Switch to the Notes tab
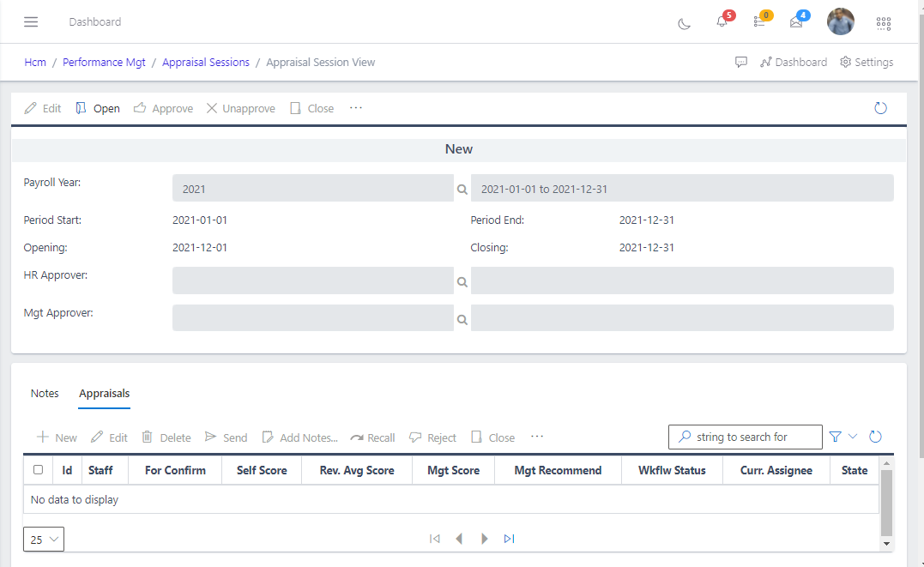This screenshot has width=924, height=567. point(45,393)
